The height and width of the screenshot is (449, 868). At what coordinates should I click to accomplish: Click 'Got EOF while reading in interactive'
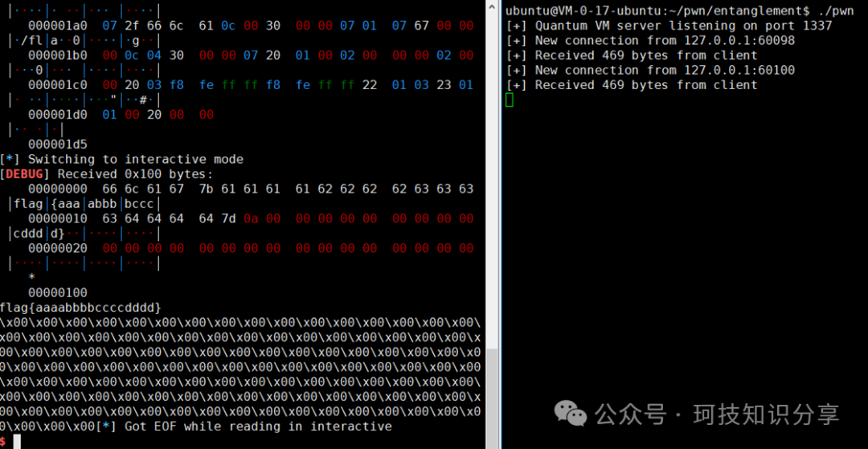click(258, 427)
